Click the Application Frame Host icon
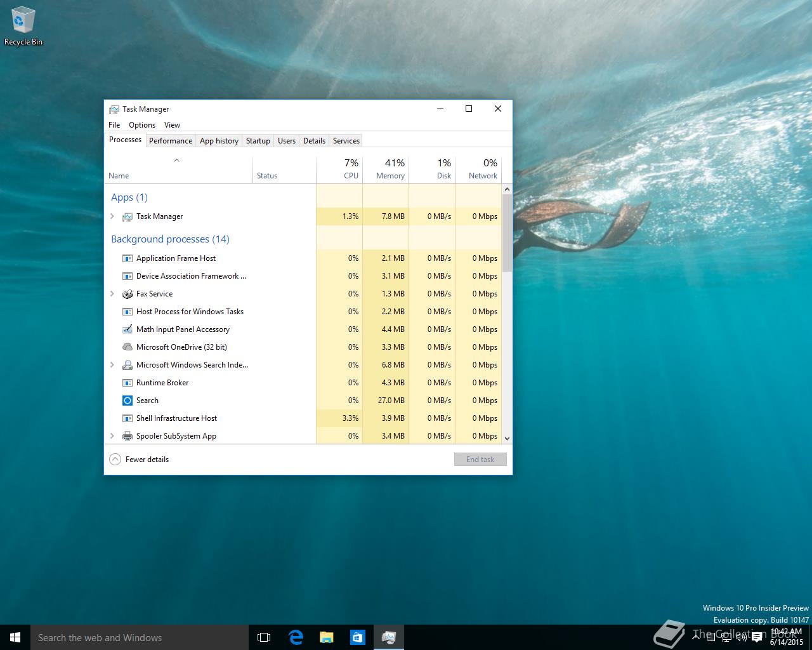812x650 pixels. click(127, 258)
